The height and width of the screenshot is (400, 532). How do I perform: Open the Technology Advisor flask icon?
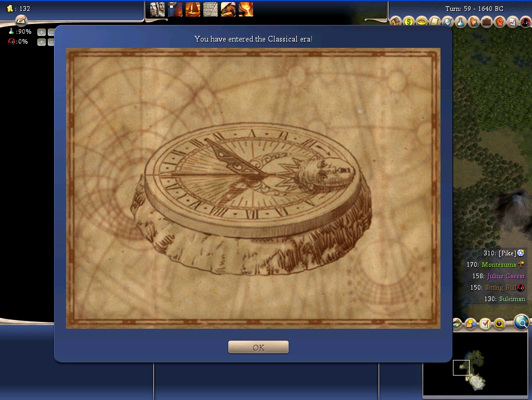(x=460, y=22)
